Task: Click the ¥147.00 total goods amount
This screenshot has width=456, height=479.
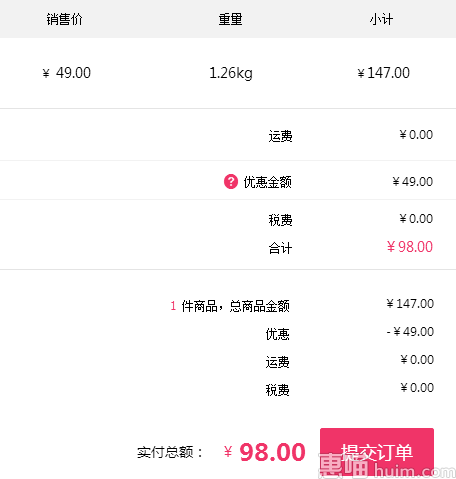Action: click(410, 304)
